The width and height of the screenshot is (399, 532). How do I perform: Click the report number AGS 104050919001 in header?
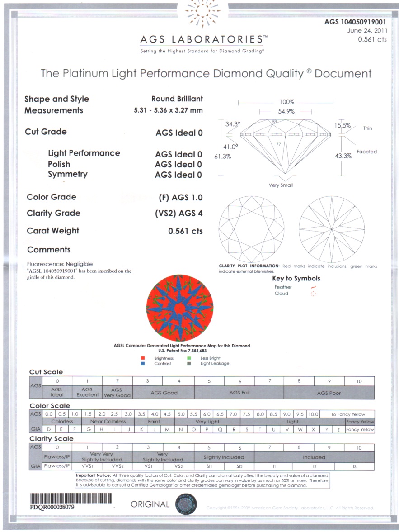(x=355, y=22)
